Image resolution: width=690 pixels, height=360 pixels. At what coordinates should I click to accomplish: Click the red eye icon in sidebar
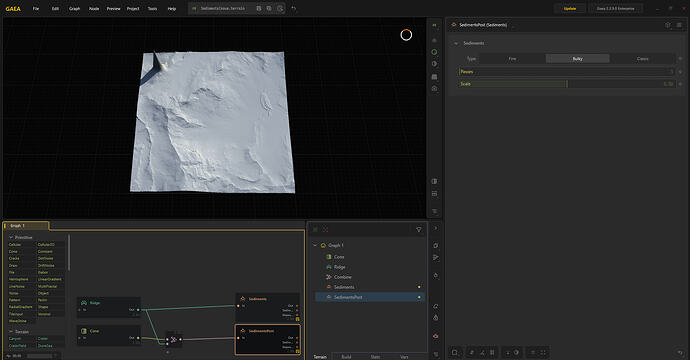pos(436,336)
